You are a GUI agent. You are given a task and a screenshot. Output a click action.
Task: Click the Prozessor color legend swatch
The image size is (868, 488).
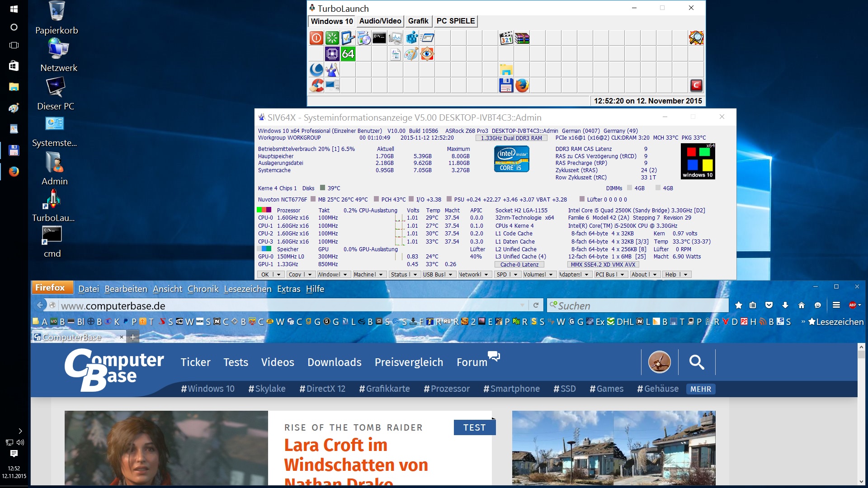click(x=264, y=210)
